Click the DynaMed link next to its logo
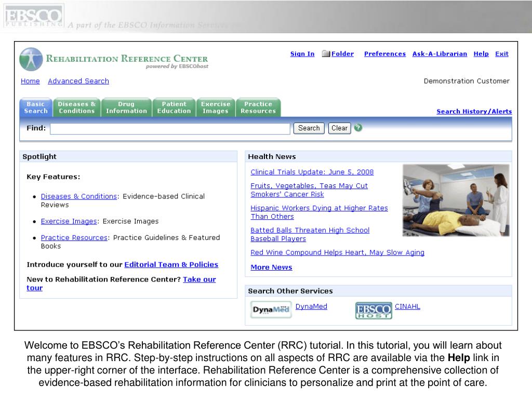Viewport: 532px width, 399px height. (311, 306)
